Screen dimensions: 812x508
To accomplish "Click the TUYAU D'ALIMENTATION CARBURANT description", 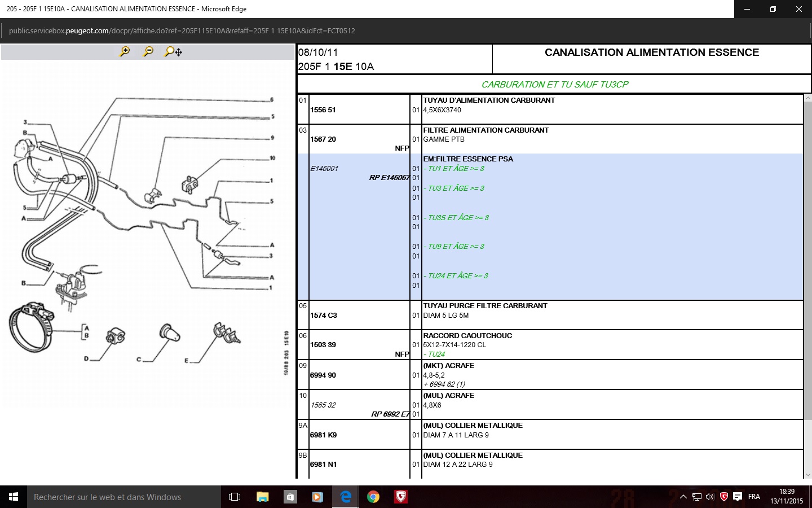I will 489,100.
